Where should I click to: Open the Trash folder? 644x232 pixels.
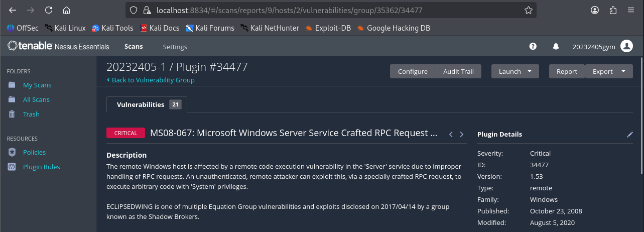[31, 114]
